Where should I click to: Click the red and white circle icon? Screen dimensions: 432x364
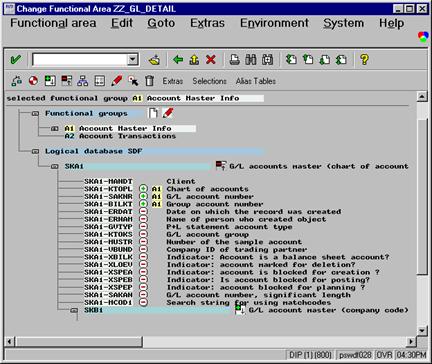click(x=33, y=81)
